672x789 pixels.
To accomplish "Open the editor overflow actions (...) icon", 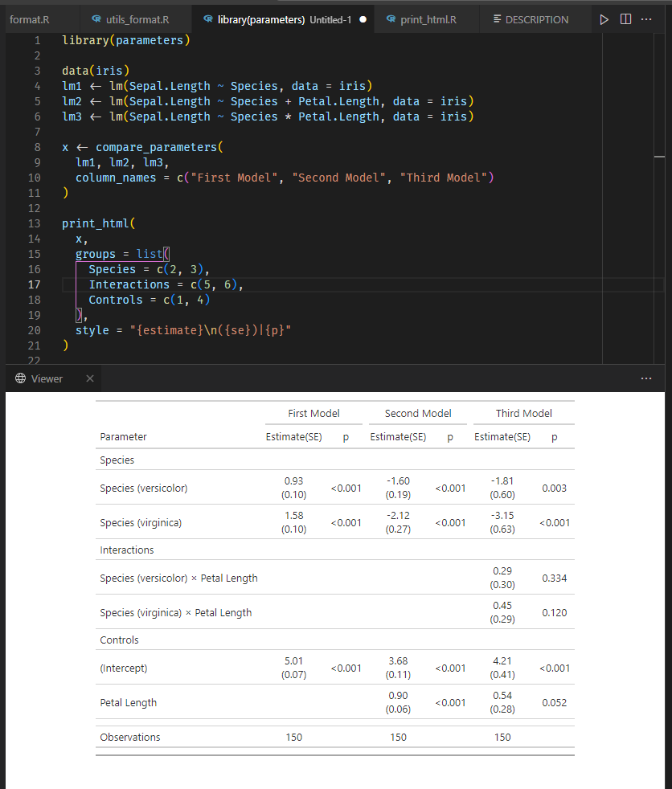I will point(646,18).
